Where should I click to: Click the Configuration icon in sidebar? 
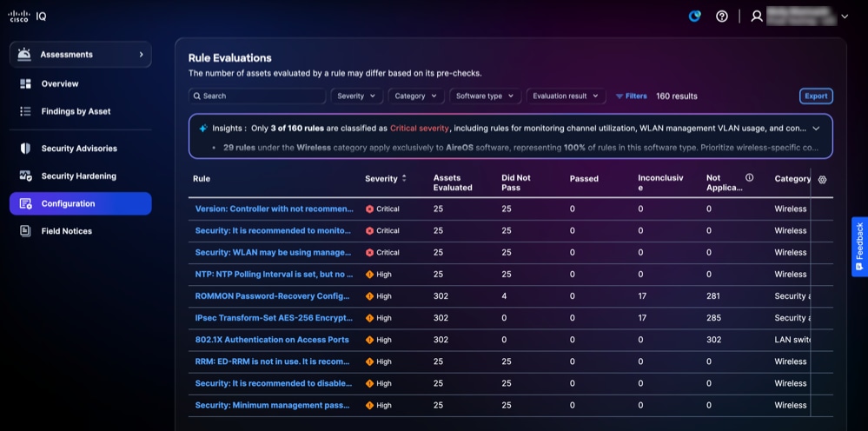[x=25, y=203]
